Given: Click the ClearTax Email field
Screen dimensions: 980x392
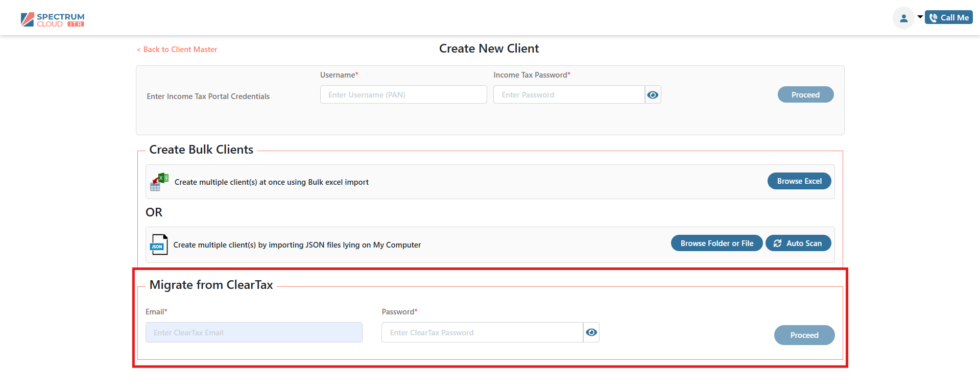Looking at the screenshot, I should [x=254, y=333].
